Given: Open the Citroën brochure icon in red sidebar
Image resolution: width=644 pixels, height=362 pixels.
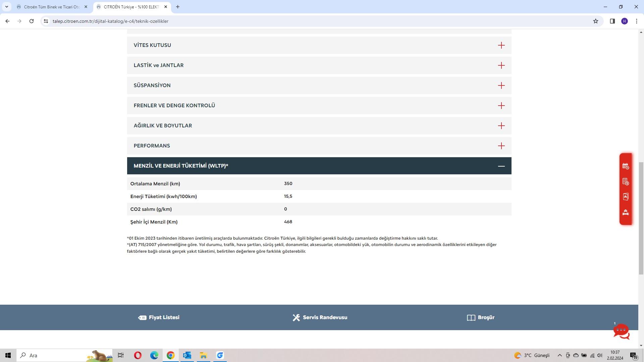Looking at the screenshot, I should (x=626, y=197).
